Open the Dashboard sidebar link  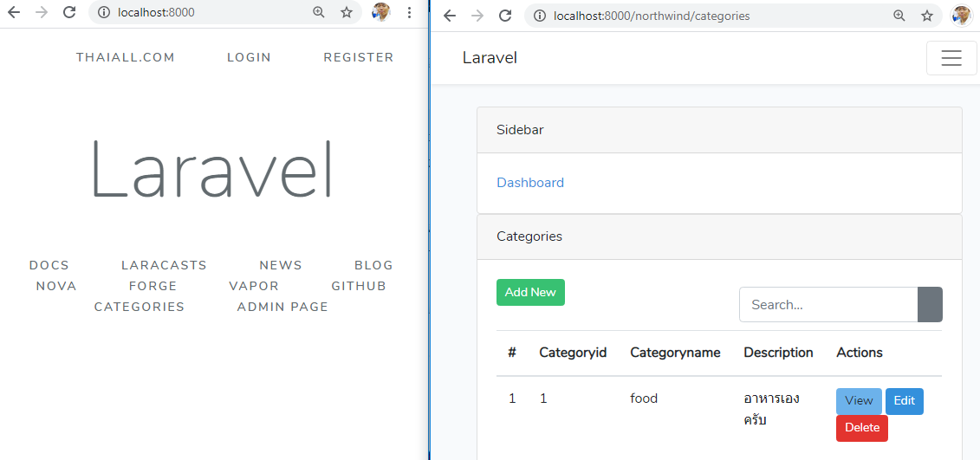click(530, 183)
